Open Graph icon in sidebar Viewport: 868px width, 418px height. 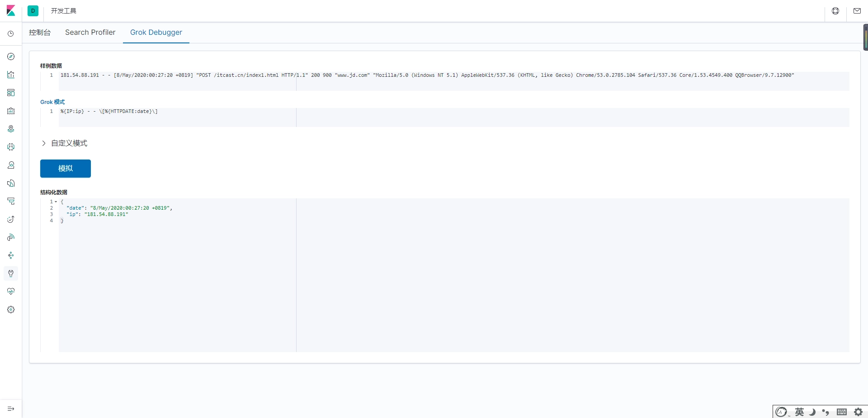11,255
